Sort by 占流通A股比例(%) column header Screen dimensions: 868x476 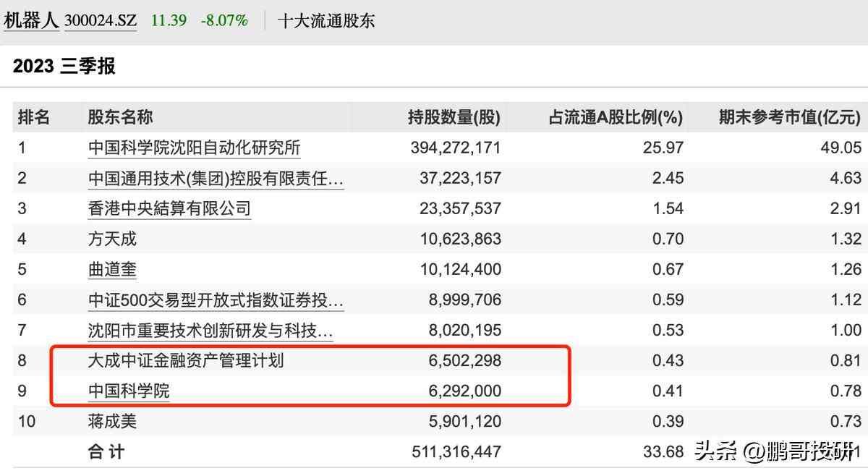[x=616, y=117]
